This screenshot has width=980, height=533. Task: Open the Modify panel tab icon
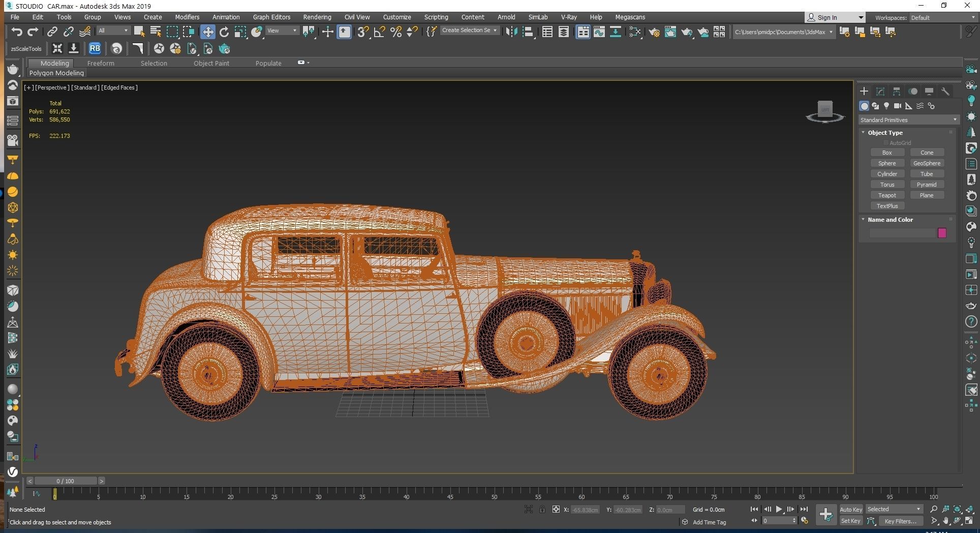coord(880,92)
